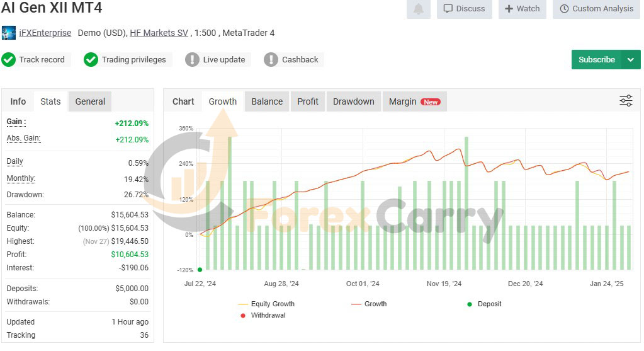
Task: Add to watchlist with Watch button
Action: [x=523, y=9]
